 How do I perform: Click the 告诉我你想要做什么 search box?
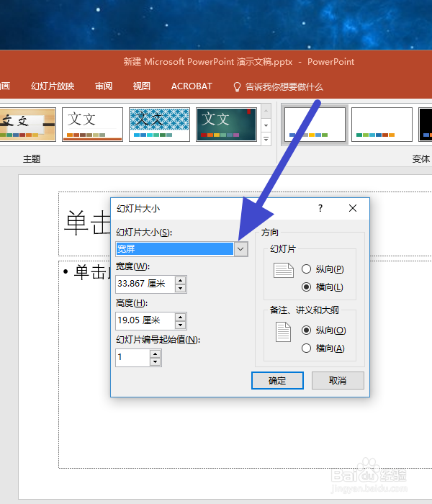tap(284, 87)
